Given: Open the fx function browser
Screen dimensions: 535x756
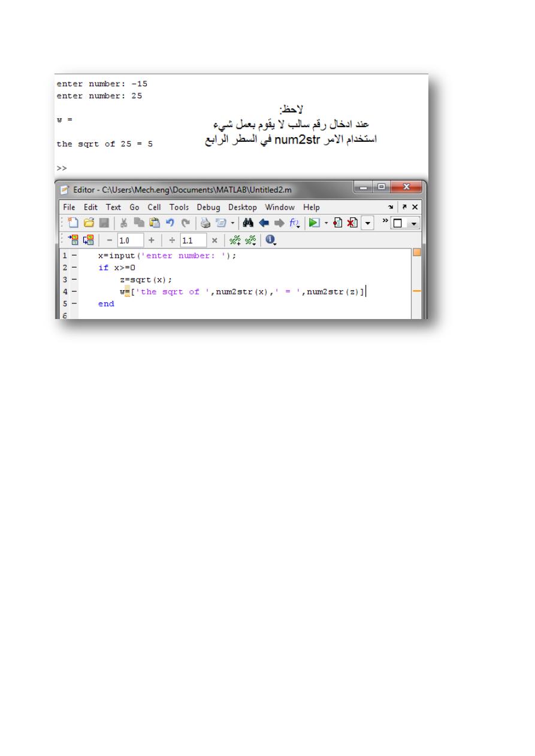Looking at the screenshot, I should [x=295, y=223].
